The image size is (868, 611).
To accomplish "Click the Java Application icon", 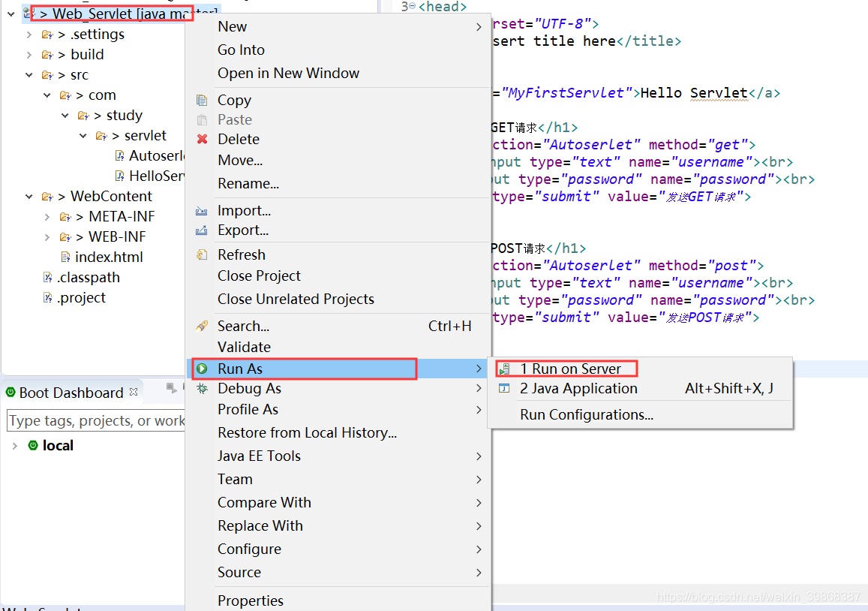I will pyautogui.click(x=504, y=388).
